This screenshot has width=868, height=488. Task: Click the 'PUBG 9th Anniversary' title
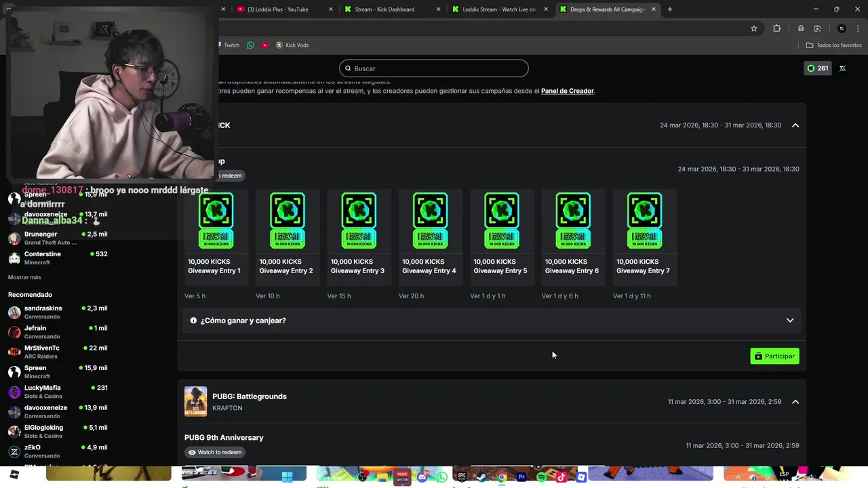224,438
